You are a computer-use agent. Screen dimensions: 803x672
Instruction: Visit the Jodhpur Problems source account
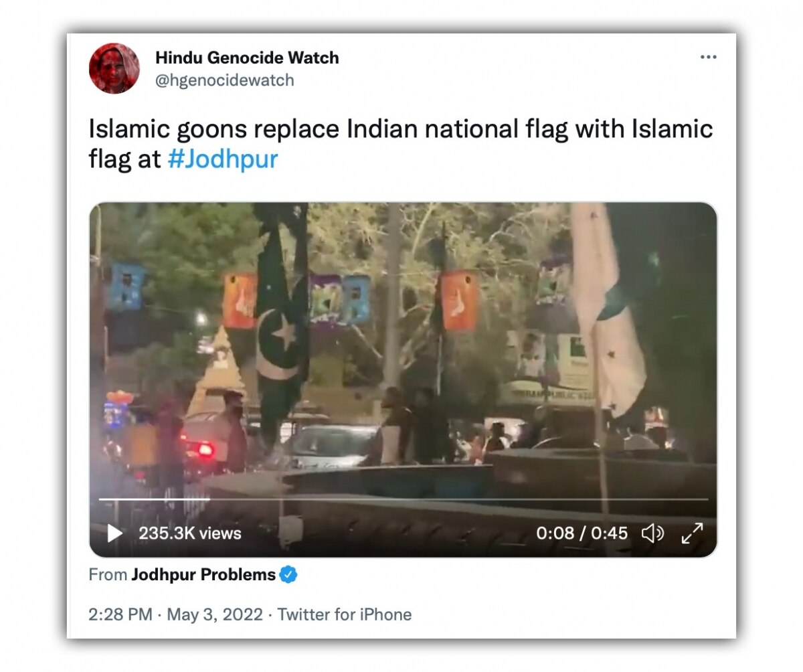(203, 574)
